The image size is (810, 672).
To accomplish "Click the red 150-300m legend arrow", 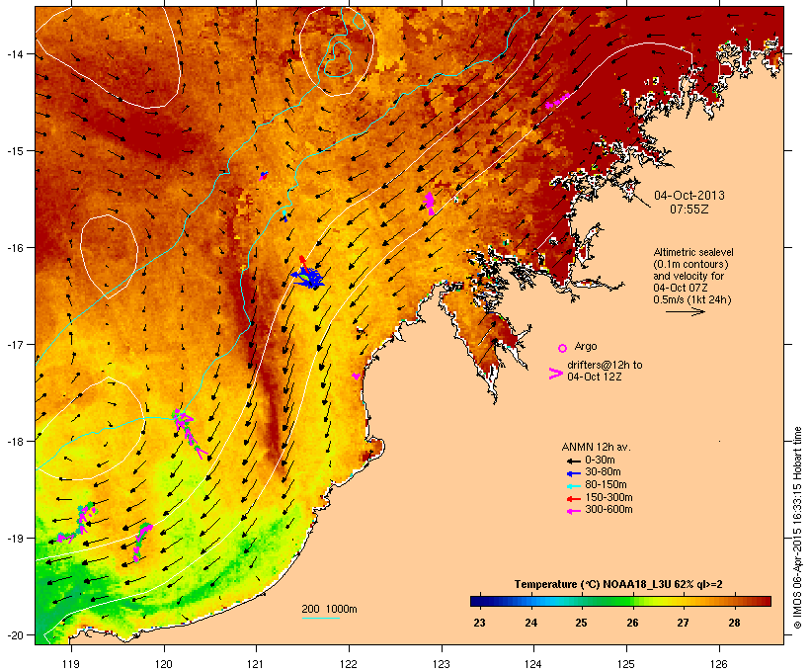I will [574, 498].
